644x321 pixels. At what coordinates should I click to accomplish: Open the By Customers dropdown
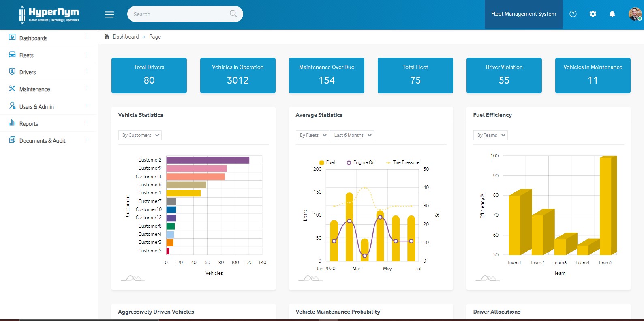point(140,135)
